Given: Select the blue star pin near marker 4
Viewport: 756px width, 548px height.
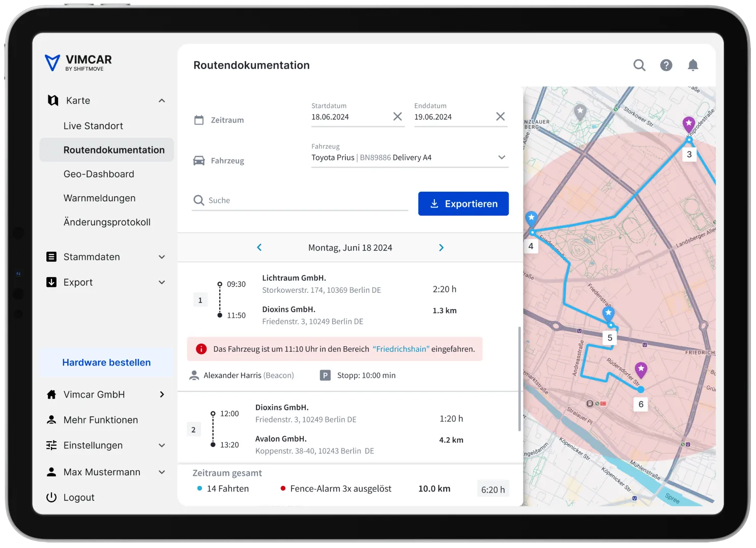Looking at the screenshot, I should point(532,219).
